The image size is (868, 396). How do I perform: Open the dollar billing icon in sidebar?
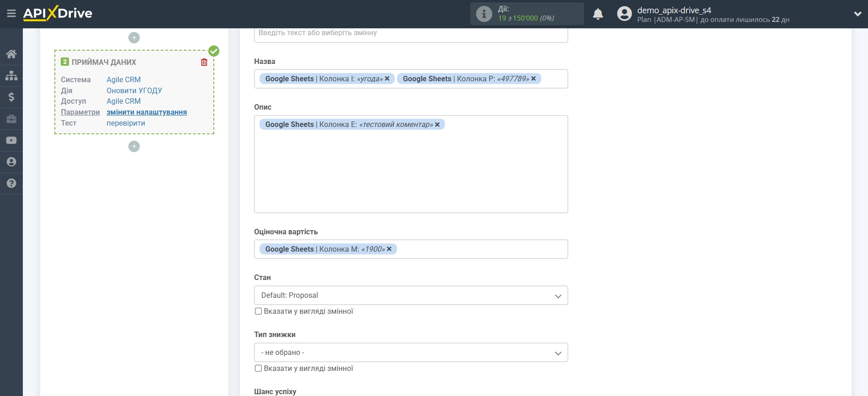coord(11,97)
